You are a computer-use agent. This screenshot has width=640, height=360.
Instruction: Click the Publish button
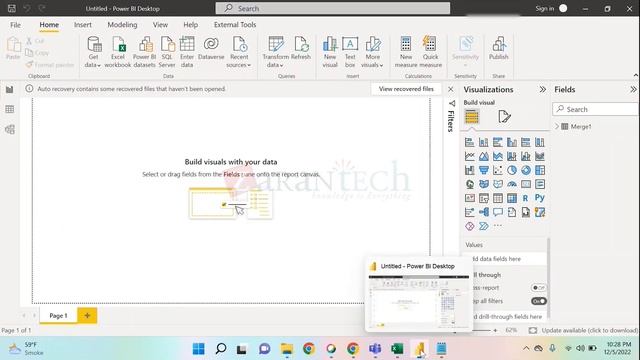(x=499, y=48)
